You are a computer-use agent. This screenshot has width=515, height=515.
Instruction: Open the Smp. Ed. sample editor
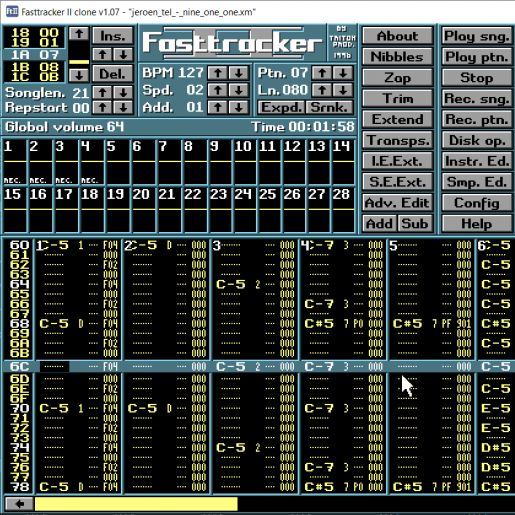(x=477, y=182)
